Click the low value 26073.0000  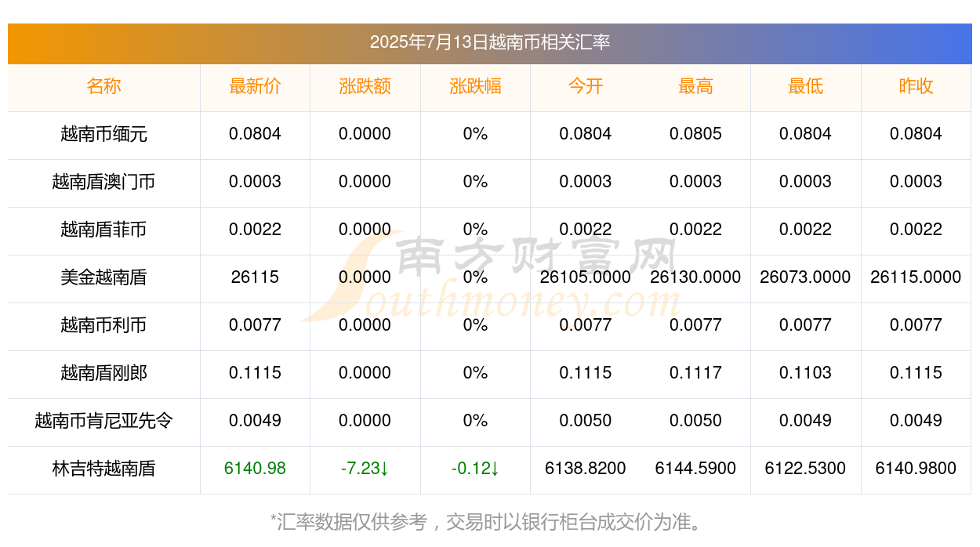tap(805, 277)
